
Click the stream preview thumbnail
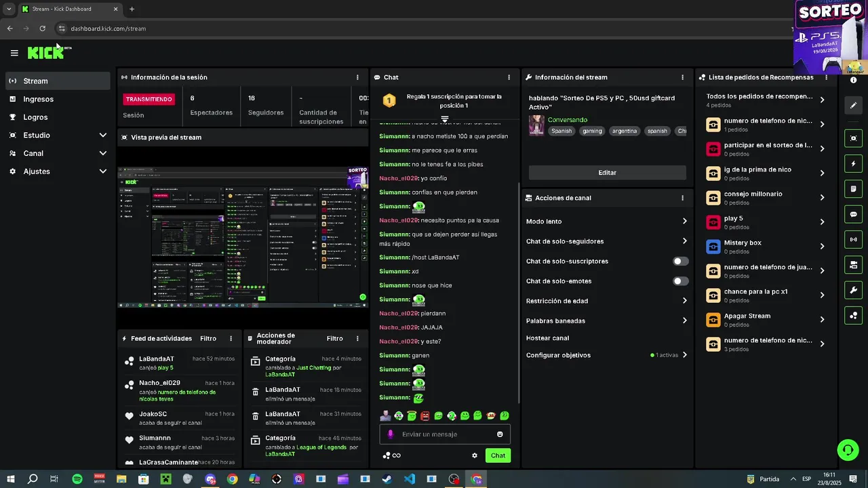point(243,237)
